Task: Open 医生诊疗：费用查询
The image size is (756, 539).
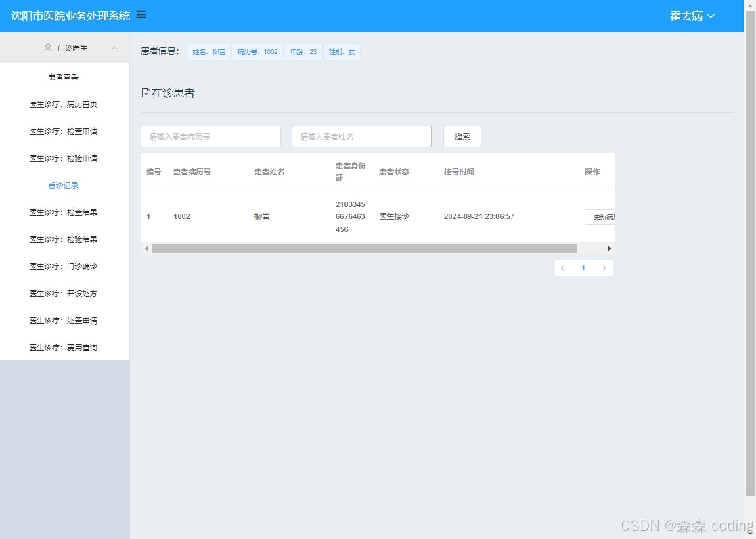Action: pyautogui.click(x=63, y=347)
